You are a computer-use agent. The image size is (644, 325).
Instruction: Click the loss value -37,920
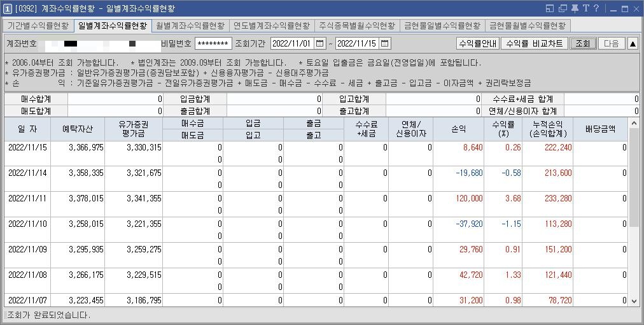pos(470,224)
